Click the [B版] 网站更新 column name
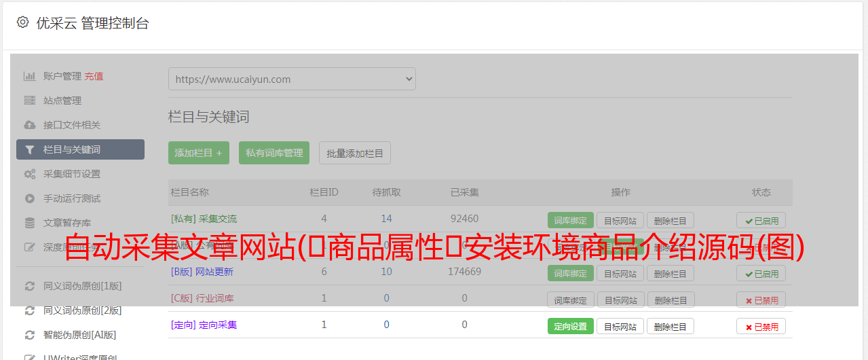Screen dimensions: 868x360 coord(202,272)
